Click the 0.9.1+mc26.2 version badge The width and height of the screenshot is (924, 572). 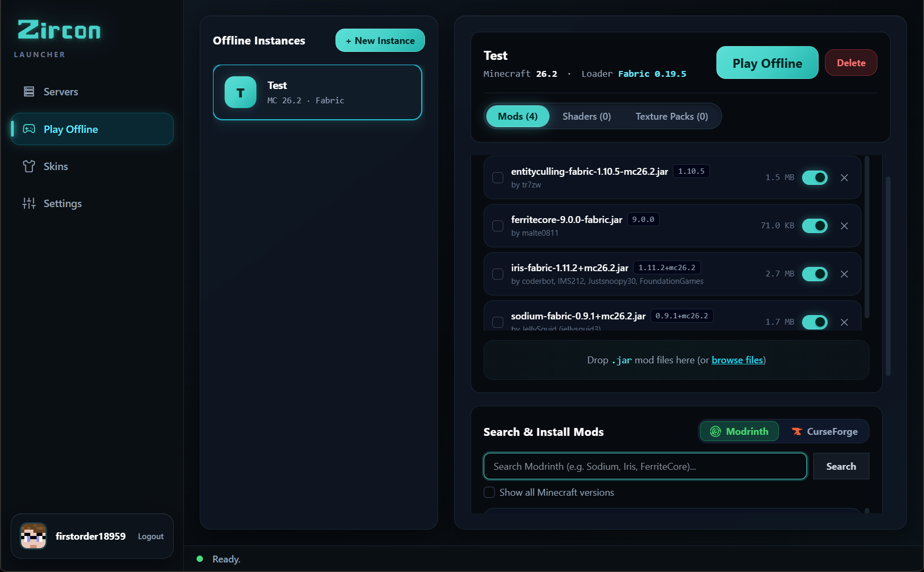pos(682,316)
